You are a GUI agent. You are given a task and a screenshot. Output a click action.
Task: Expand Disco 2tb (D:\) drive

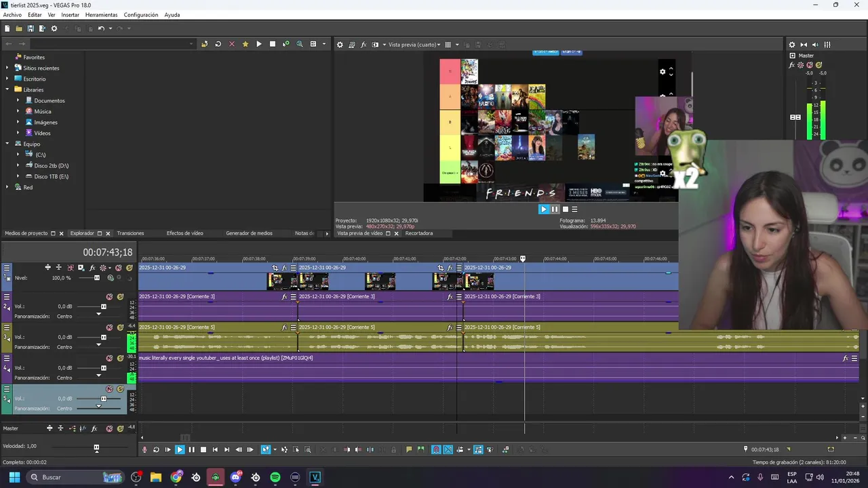[x=19, y=165]
